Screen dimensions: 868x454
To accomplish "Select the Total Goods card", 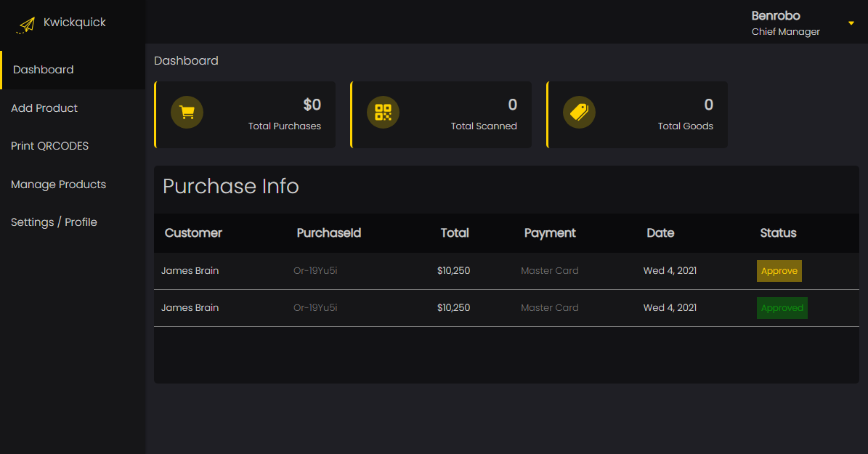I will point(638,115).
